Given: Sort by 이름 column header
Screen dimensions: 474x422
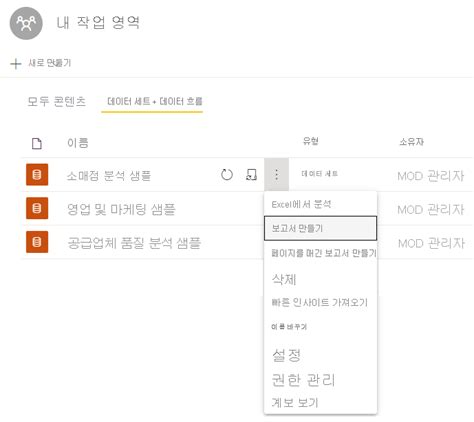Looking at the screenshot, I should pos(78,143).
